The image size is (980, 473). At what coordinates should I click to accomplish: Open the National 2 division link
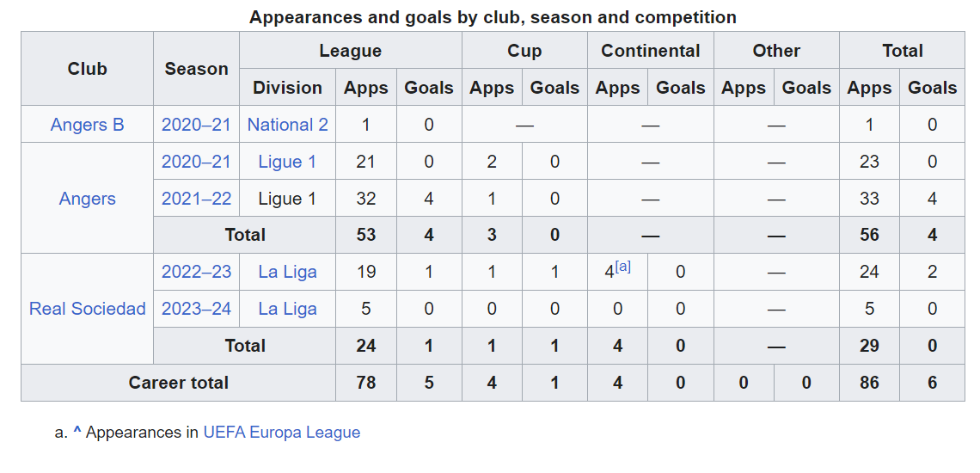[287, 125]
